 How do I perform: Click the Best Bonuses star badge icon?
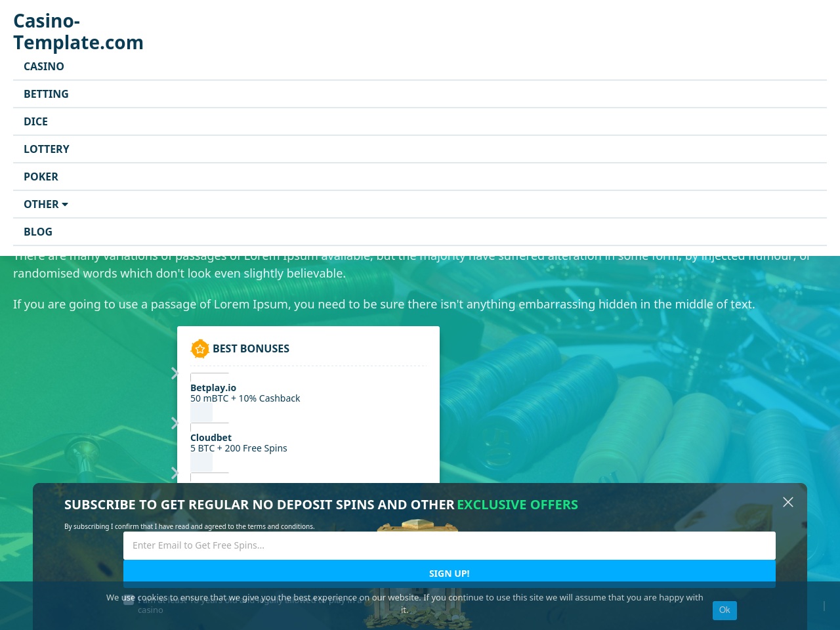point(200,349)
